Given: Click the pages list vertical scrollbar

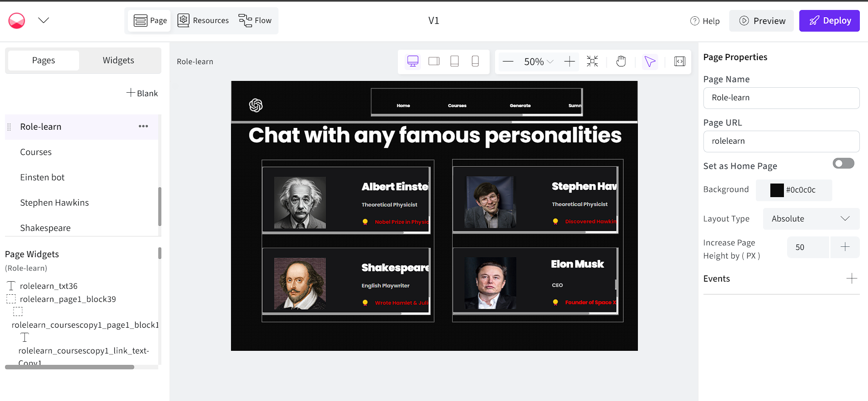Looking at the screenshot, I should pos(160,206).
